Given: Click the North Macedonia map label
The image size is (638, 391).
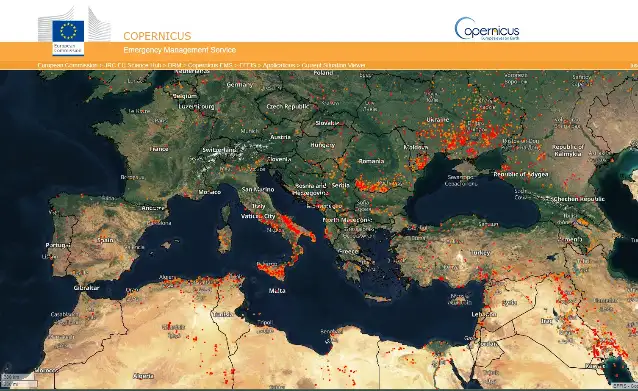Looking at the screenshot, I should coord(347,220).
